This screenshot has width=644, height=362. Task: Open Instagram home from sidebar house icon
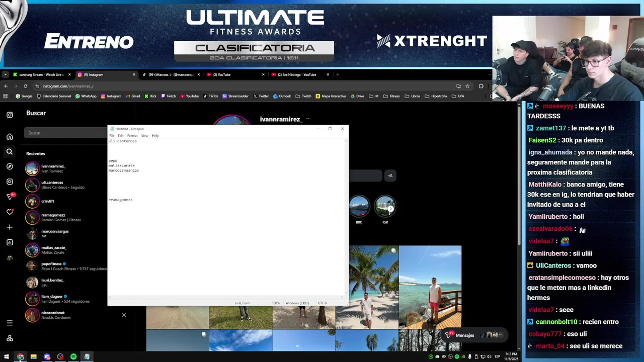(10, 137)
